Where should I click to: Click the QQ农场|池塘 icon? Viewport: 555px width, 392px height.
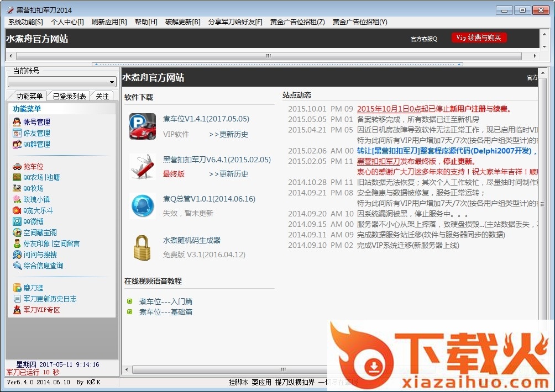tap(17, 177)
